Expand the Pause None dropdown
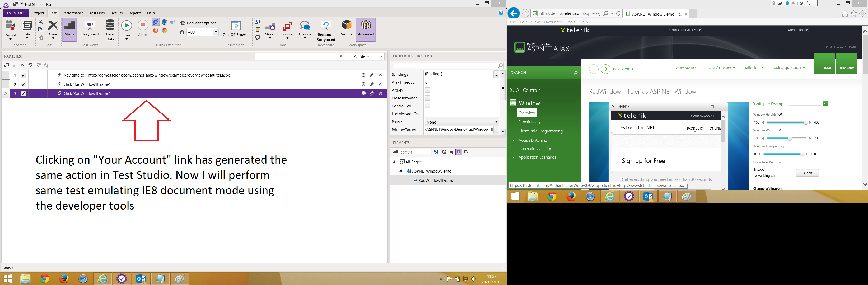868x285 pixels. point(496,122)
